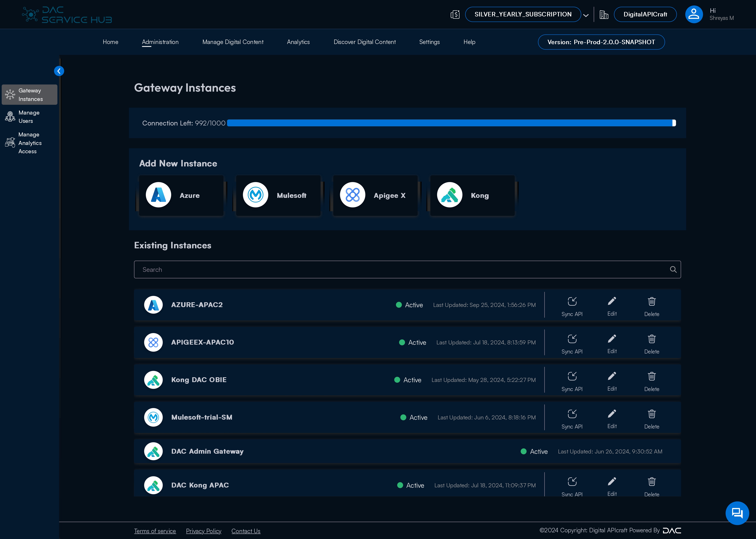Click the billing subscription icon

coord(455,15)
